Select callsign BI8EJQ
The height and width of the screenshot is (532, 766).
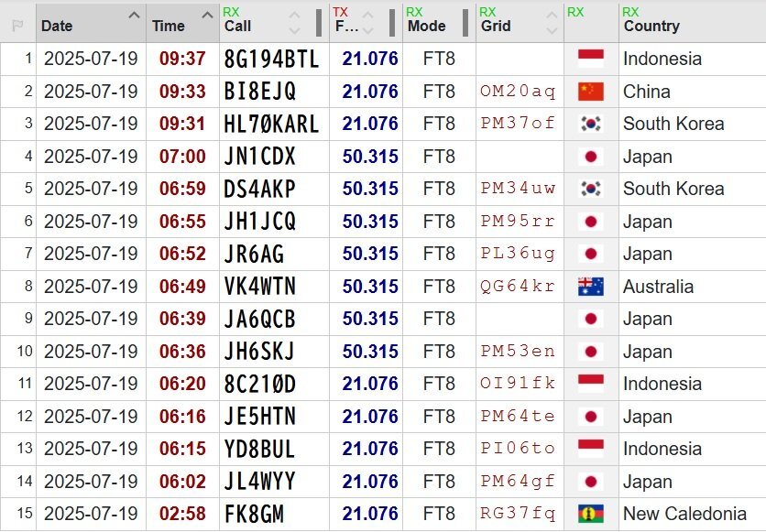pos(260,92)
